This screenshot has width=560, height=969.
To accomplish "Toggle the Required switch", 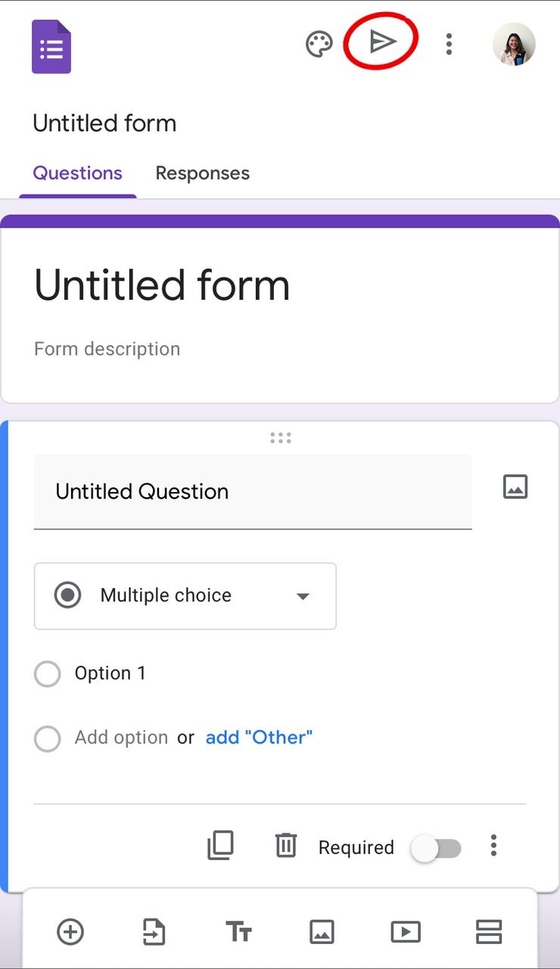I will point(436,849).
